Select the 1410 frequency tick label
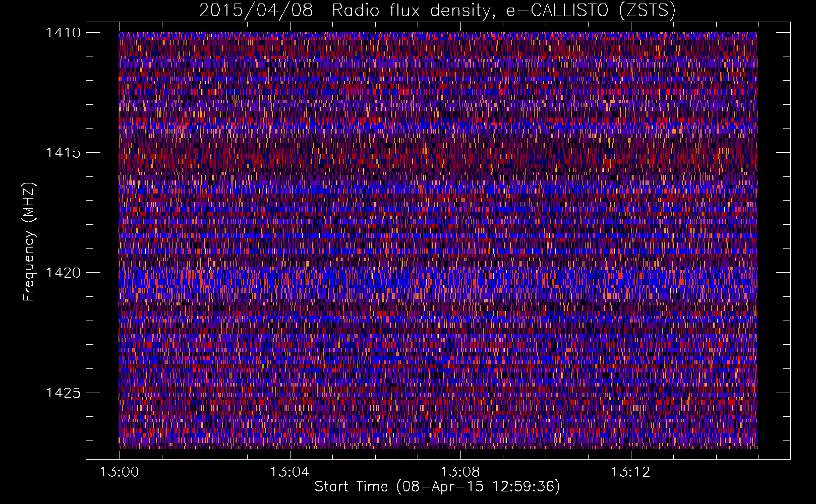This screenshot has height=504, width=816. click(63, 33)
